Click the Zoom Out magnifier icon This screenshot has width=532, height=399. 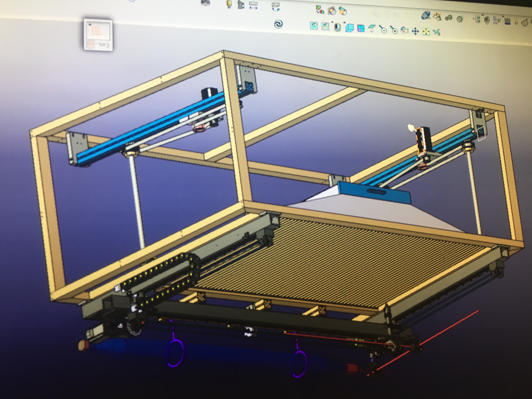point(383,30)
